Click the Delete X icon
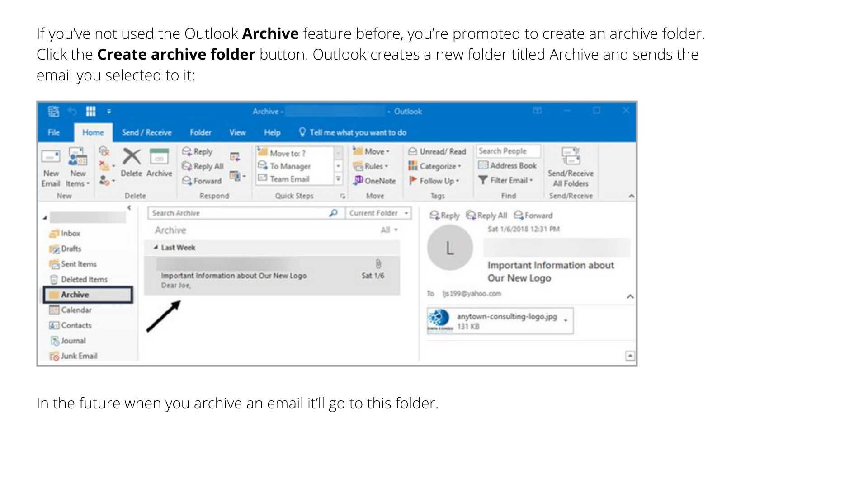The image size is (868, 488). click(x=132, y=157)
